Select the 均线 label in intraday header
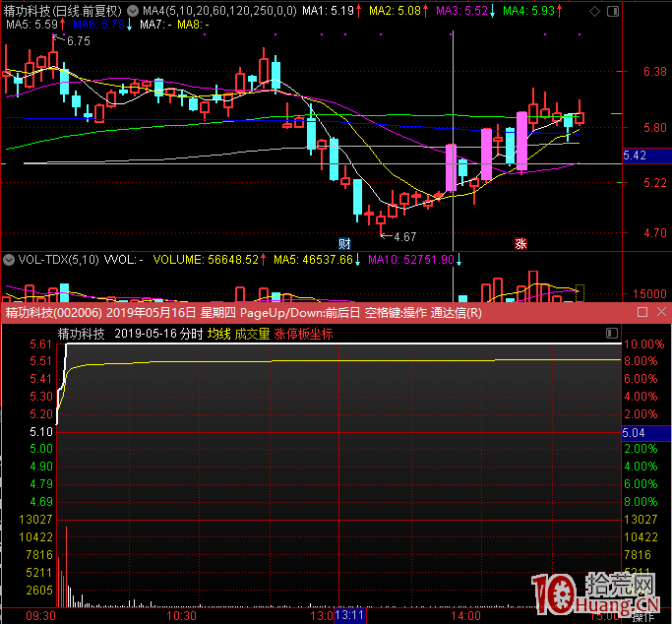This screenshot has width=672, height=624. click(219, 334)
